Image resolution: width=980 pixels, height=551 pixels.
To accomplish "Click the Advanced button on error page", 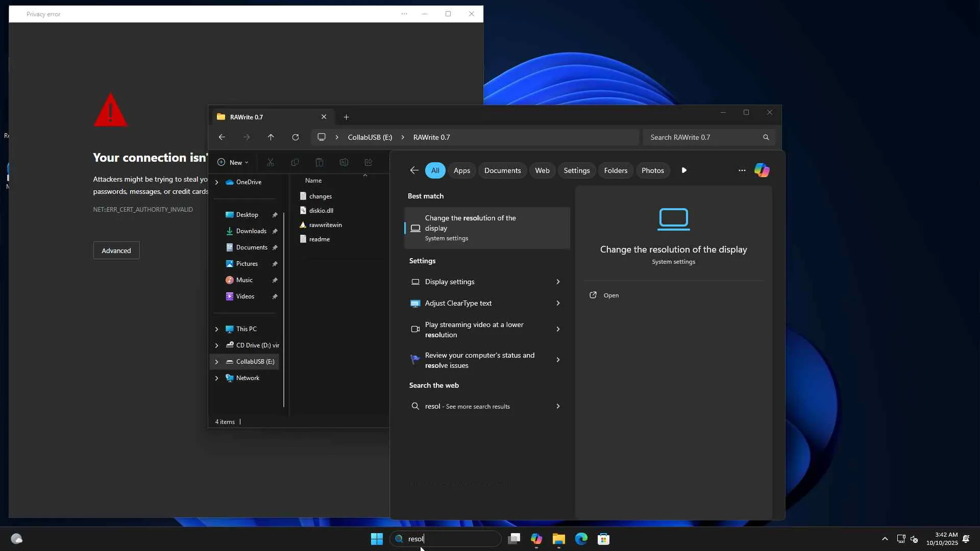I will (x=116, y=251).
